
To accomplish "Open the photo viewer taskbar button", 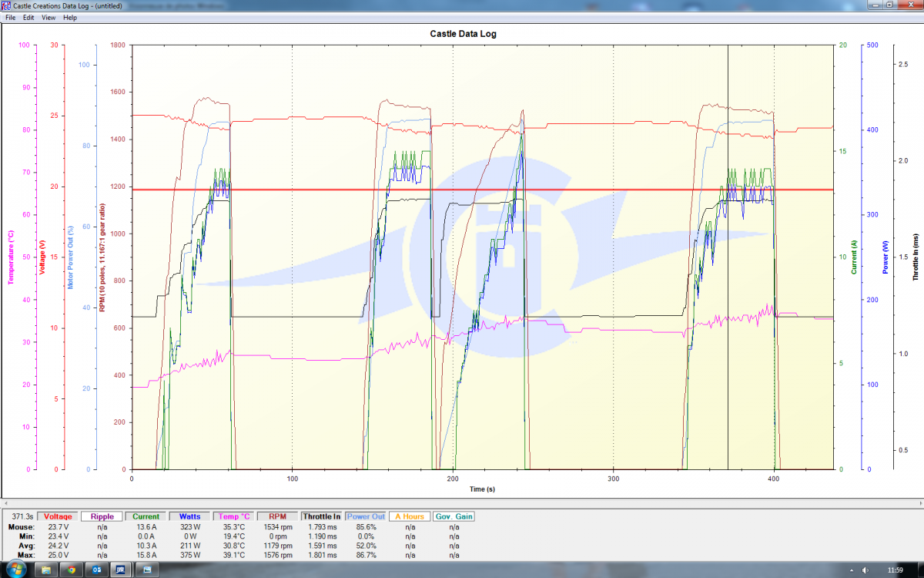I will tap(146, 570).
